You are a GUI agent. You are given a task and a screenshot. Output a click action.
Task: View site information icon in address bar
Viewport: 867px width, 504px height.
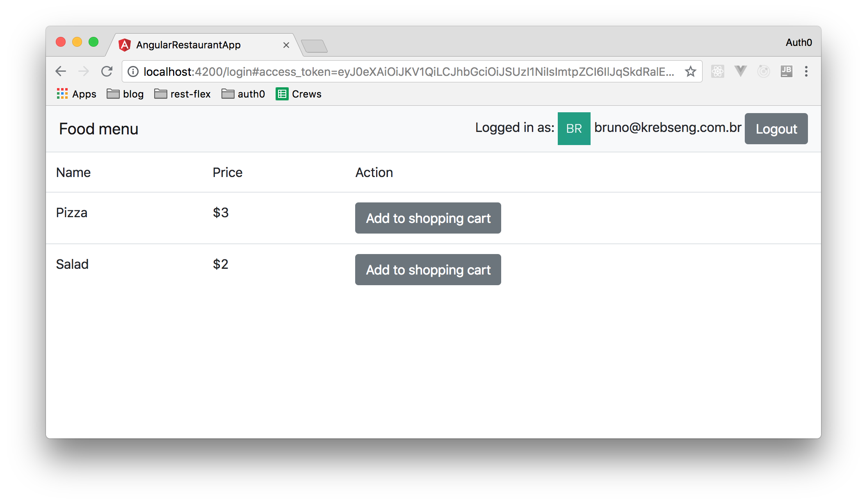[x=133, y=72]
